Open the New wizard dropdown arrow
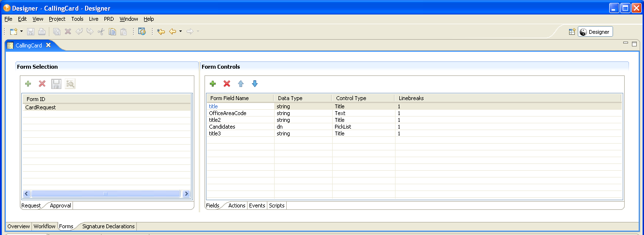The height and width of the screenshot is (235, 644). pyautogui.click(x=21, y=31)
